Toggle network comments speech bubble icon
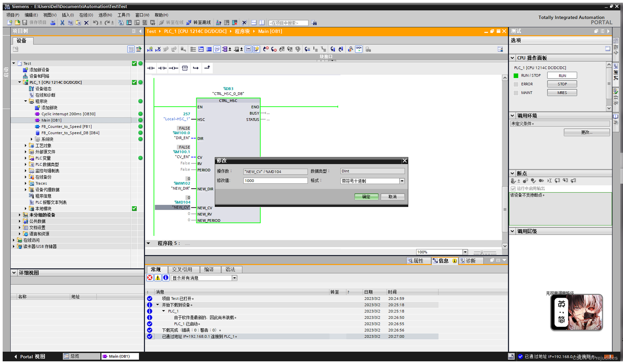The width and height of the screenshot is (623, 364). [217, 49]
